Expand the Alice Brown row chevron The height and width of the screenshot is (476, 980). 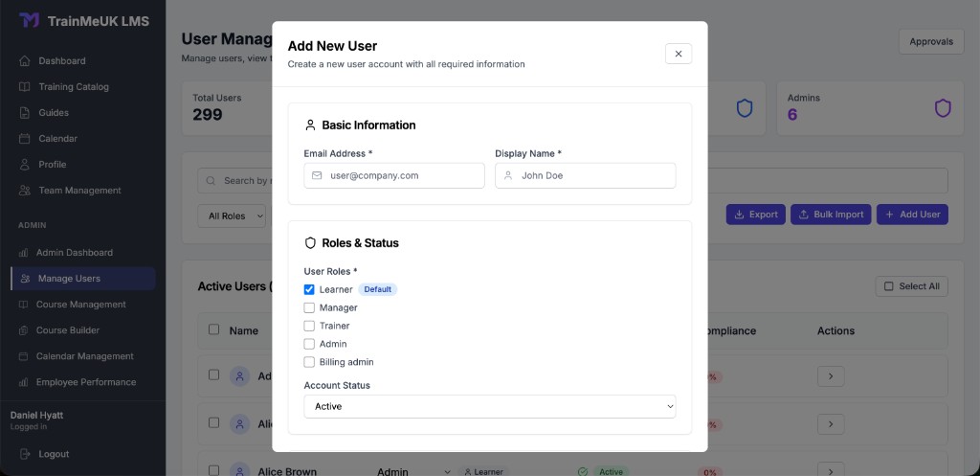(831, 469)
